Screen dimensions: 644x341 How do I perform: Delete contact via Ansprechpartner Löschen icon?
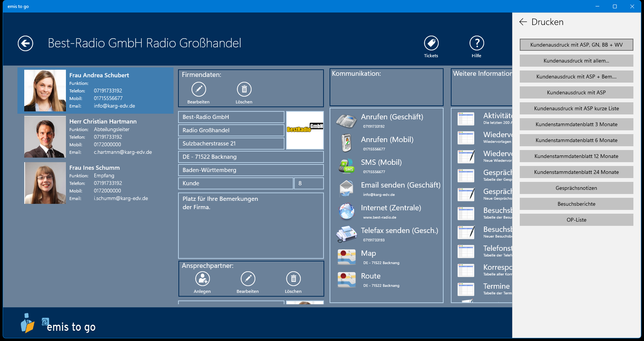click(x=293, y=279)
